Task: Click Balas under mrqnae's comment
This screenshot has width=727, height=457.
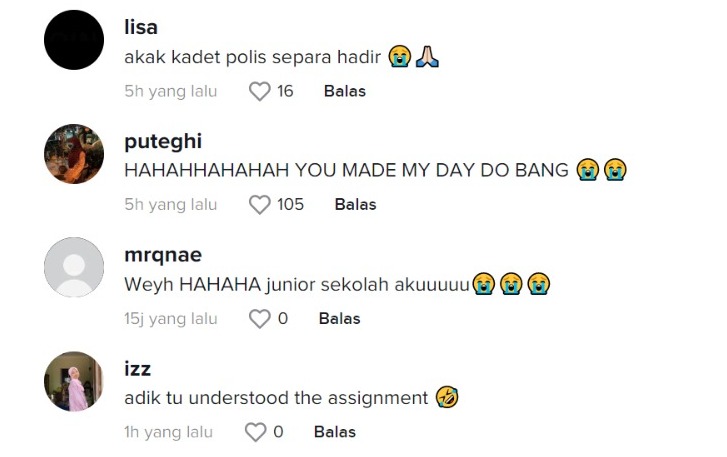Action: point(339,319)
